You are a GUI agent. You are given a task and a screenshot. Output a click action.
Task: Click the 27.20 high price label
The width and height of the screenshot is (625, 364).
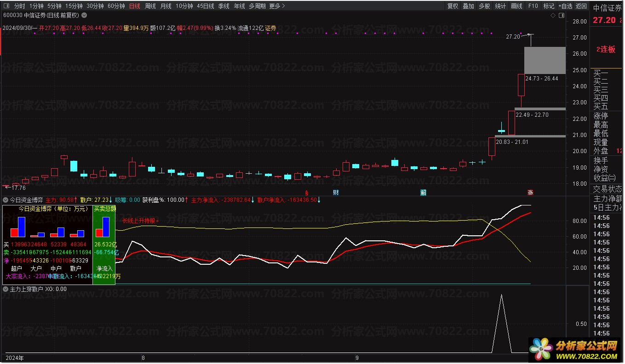[x=513, y=37]
